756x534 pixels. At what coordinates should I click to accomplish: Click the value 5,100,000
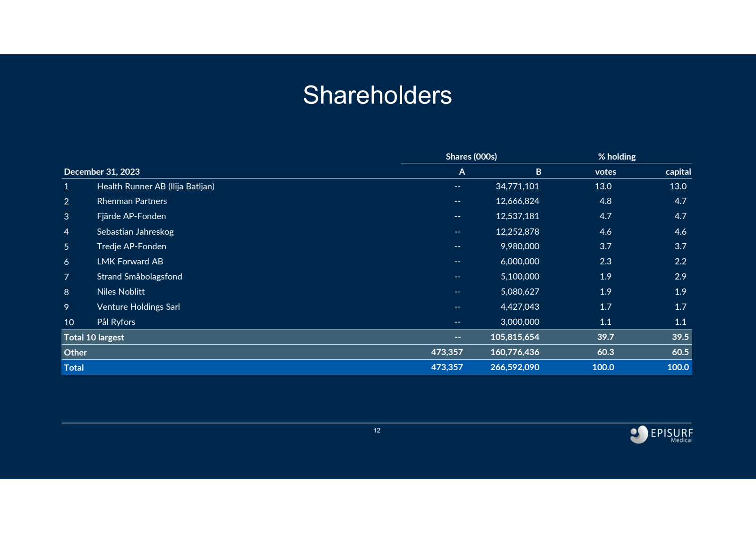[520, 276]
